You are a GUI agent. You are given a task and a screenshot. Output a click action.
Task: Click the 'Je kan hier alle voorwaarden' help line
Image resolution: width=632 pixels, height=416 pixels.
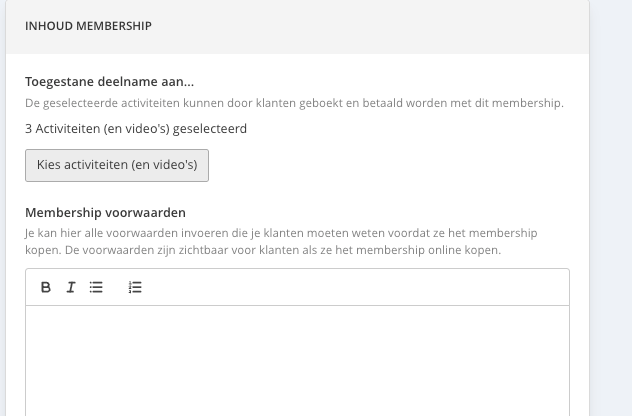281,233
